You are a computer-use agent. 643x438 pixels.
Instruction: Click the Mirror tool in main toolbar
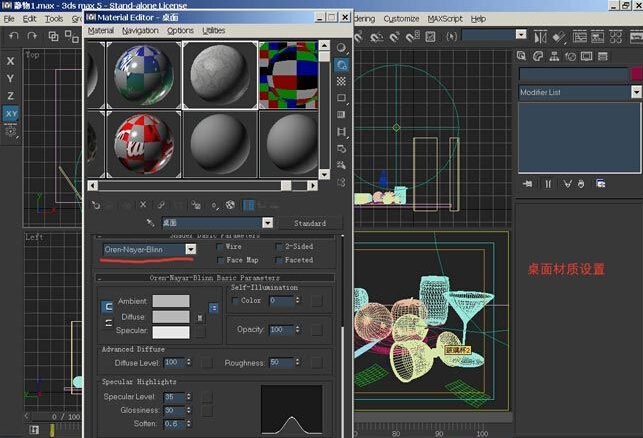pyautogui.click(x=540, y=37)
